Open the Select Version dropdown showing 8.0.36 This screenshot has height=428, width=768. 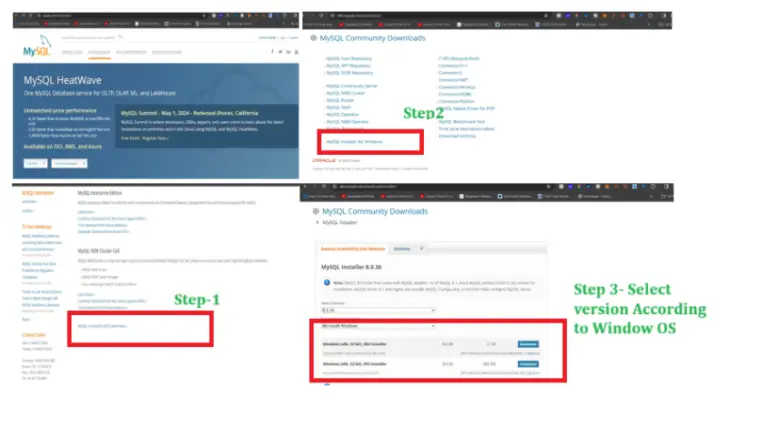378,310
